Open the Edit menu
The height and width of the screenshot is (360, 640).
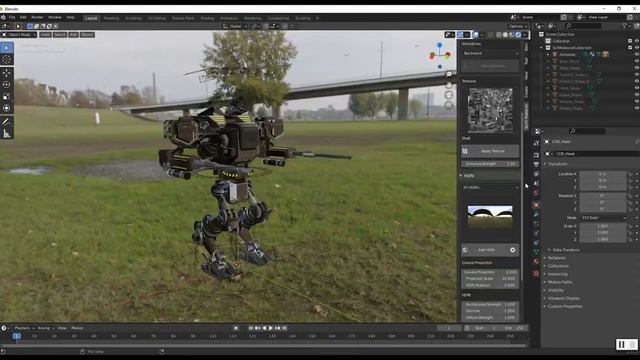23,18
